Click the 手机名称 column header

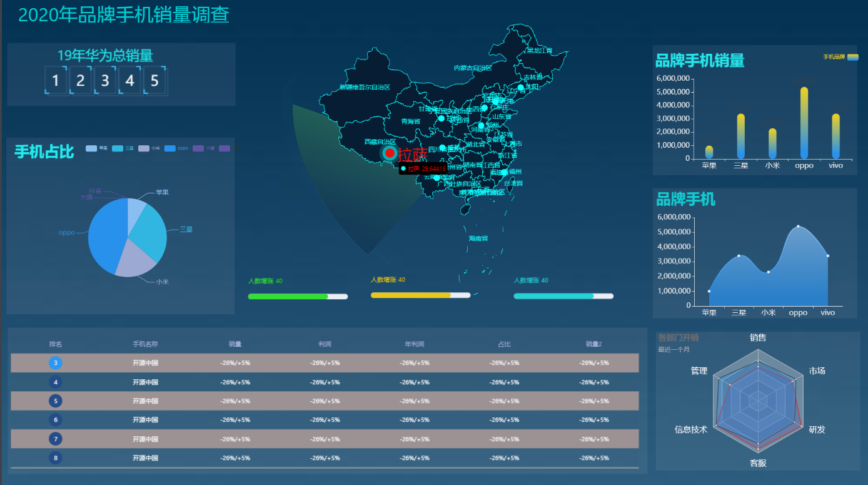(x=145, y=344)
